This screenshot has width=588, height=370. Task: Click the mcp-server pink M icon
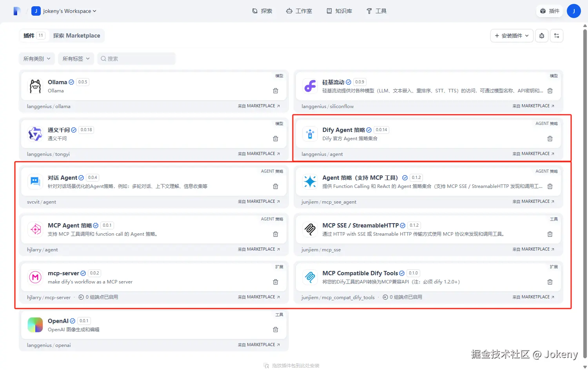click(x=35, y=277)
